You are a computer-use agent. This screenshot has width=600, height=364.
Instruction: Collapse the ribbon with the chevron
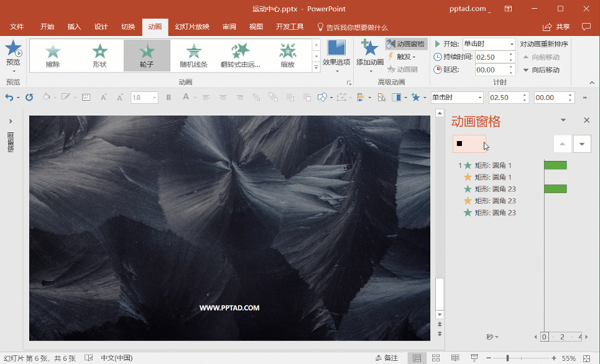(x=592, y=83)
